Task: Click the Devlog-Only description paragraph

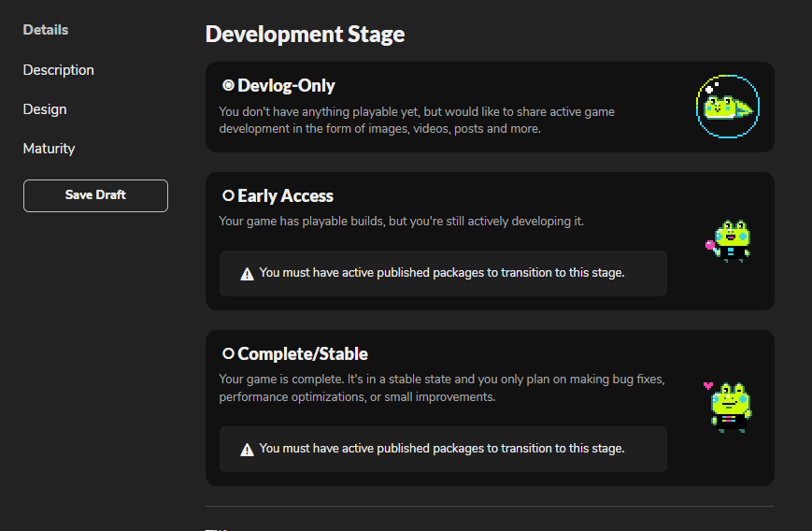Action: point(417,120)
